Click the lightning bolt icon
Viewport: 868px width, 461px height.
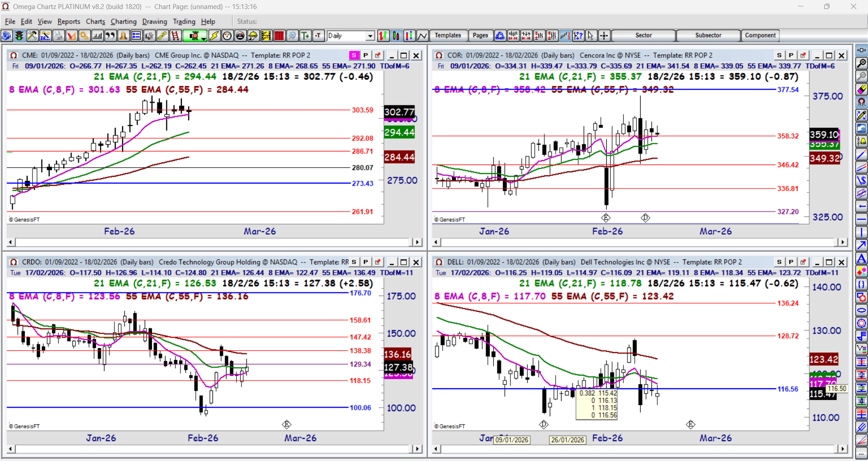[214, 36]
